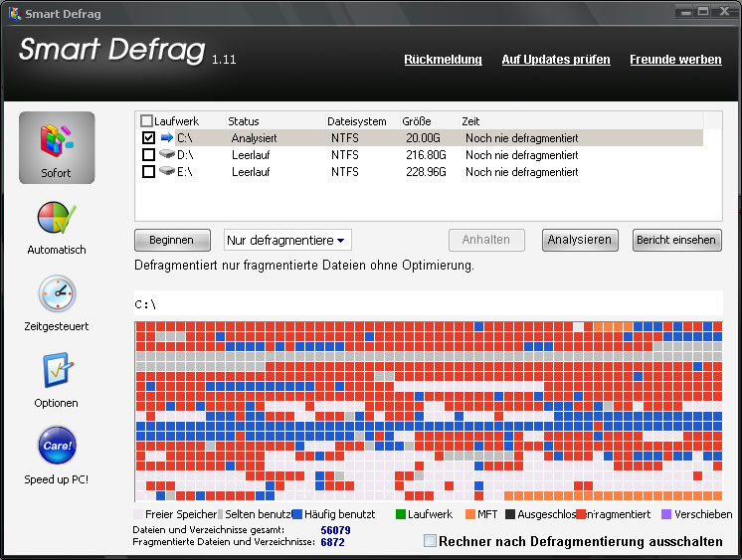Enable Rechner nach Defragmentierung ausschalten
The image size is (742, 560).
tap(430, 540)
